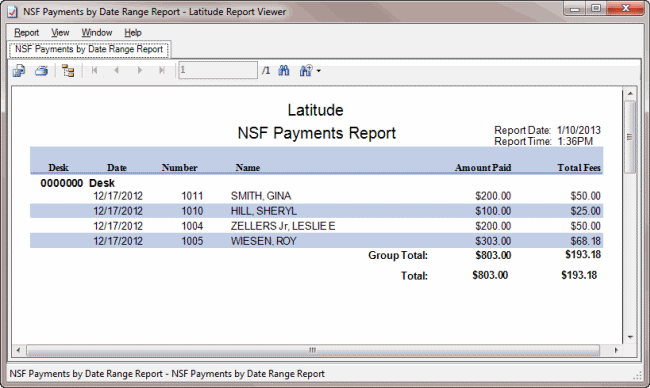Image resolution: width=650 pixels, height=388 pixels.
Task: Click the NSF Payments Report title
Action: tap(317, 133)
